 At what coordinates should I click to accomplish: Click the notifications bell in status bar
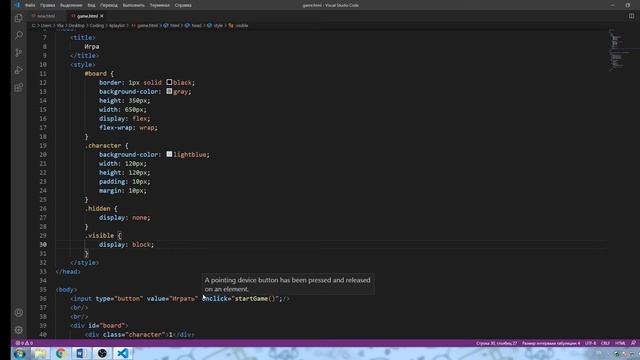coord(633,343)
